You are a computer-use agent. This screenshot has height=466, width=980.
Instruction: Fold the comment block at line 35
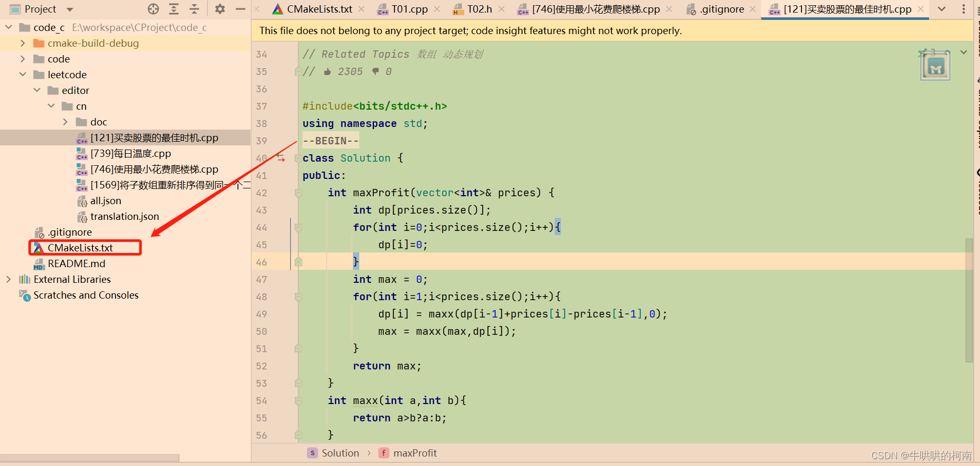298,71
